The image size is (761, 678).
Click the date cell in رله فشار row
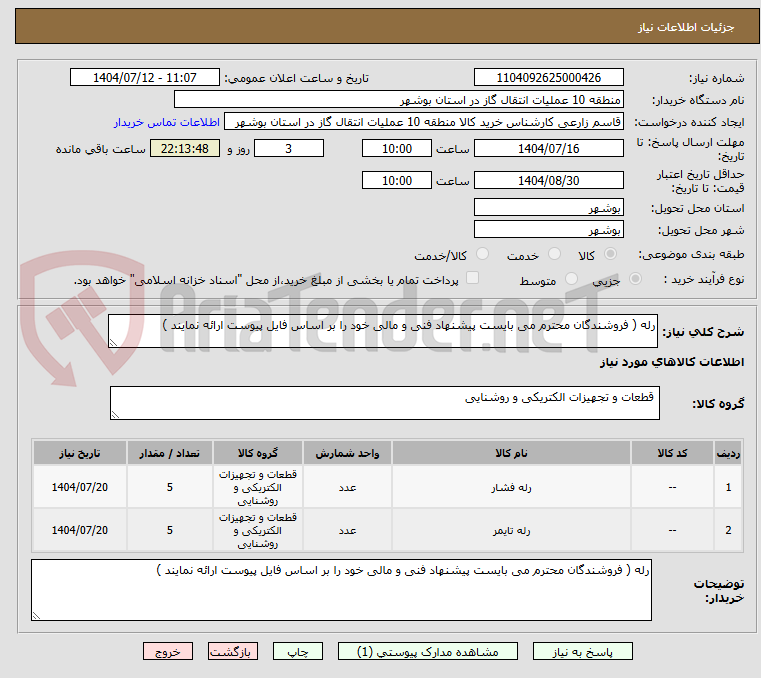coord(80,487)
